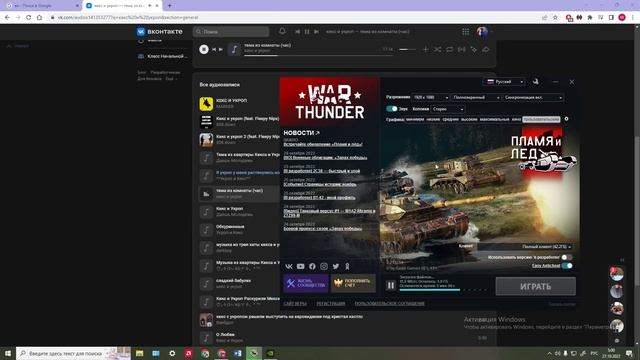Screen dimensions: 640x360
Task: Select максимальное graphics preset
Action: click(494, 119)
